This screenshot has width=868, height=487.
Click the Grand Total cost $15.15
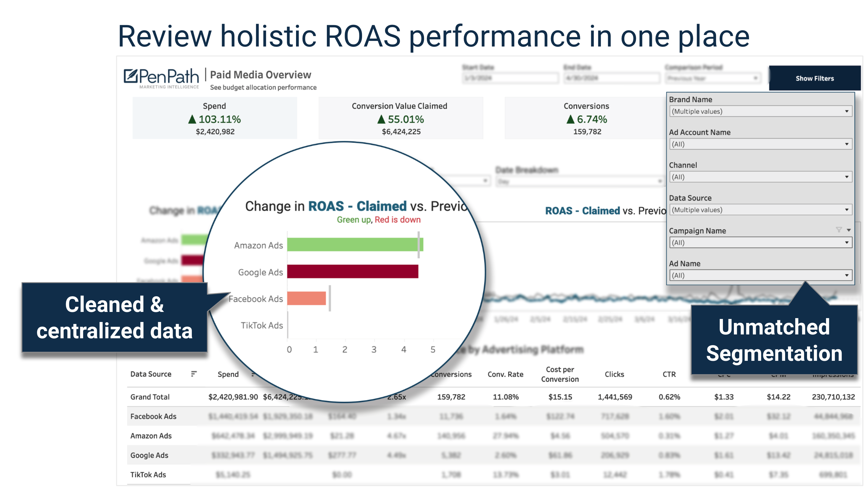(560, 397)
